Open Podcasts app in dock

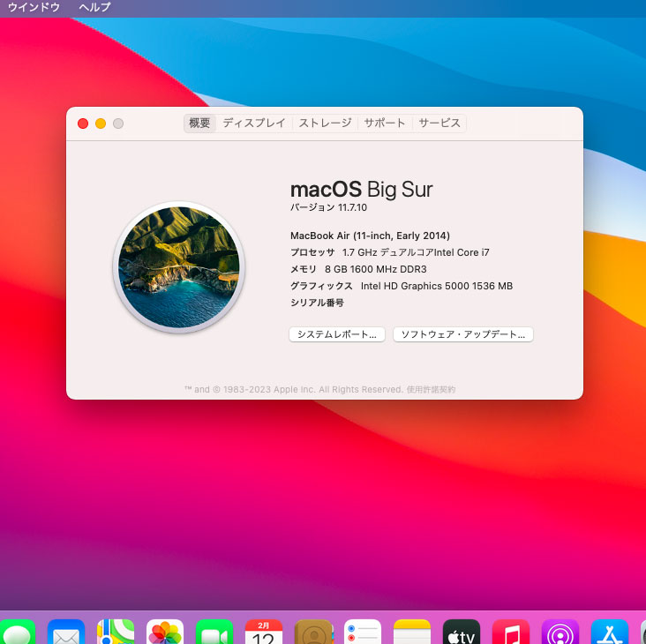(x=560, y=632)
